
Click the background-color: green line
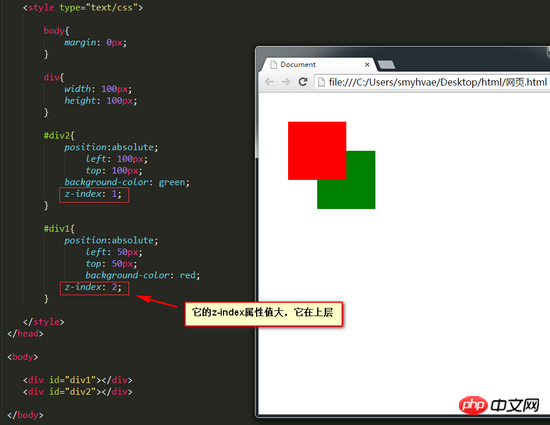tap(127, 182)
